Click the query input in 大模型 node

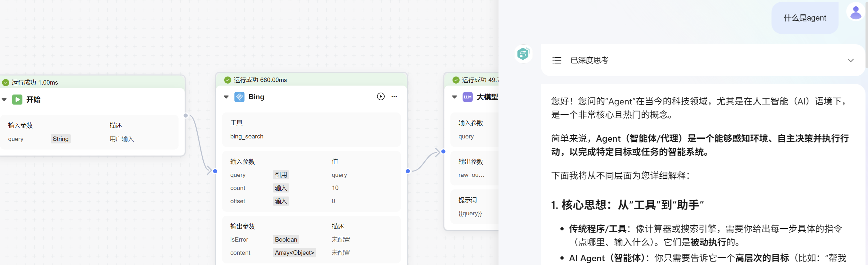pos(466,137)
